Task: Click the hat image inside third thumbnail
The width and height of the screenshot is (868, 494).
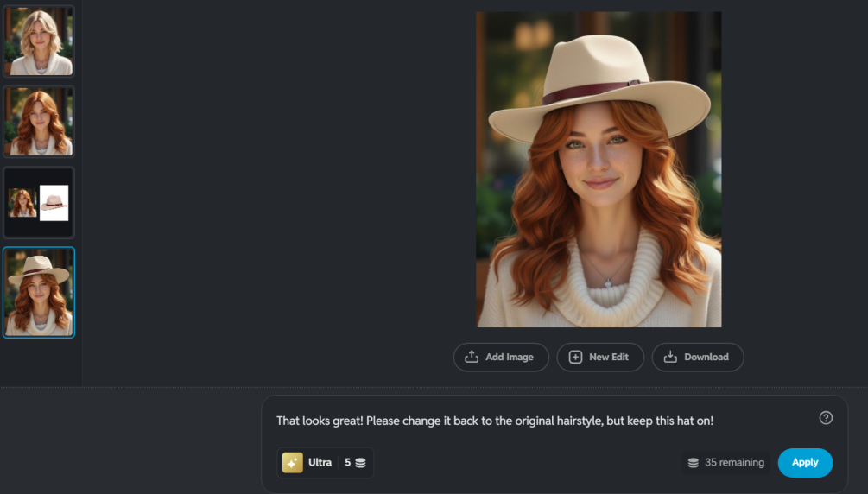Action: [x=54, y=203]
